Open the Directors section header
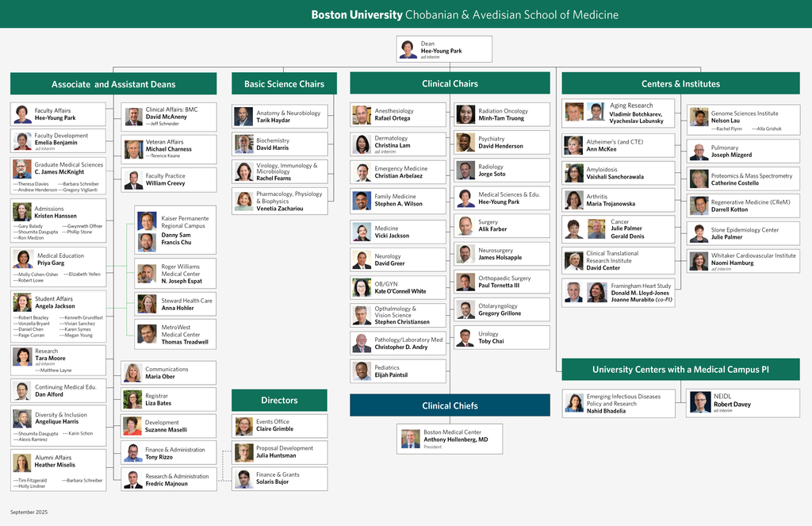Screen dimensions: 812x526 279,400
